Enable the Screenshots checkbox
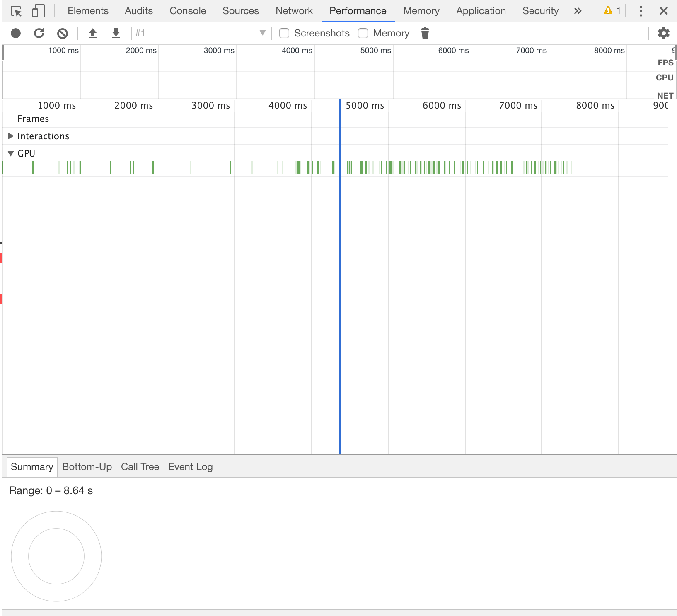Image resolution: width=677 pixels, height=616 pixels. click(284, 33)
